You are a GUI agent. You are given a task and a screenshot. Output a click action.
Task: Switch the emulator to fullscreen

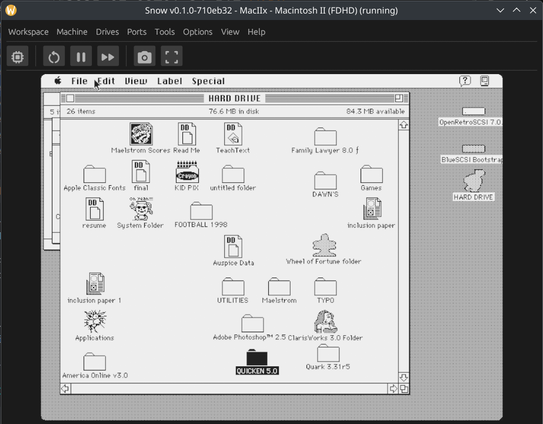[172, 56]
